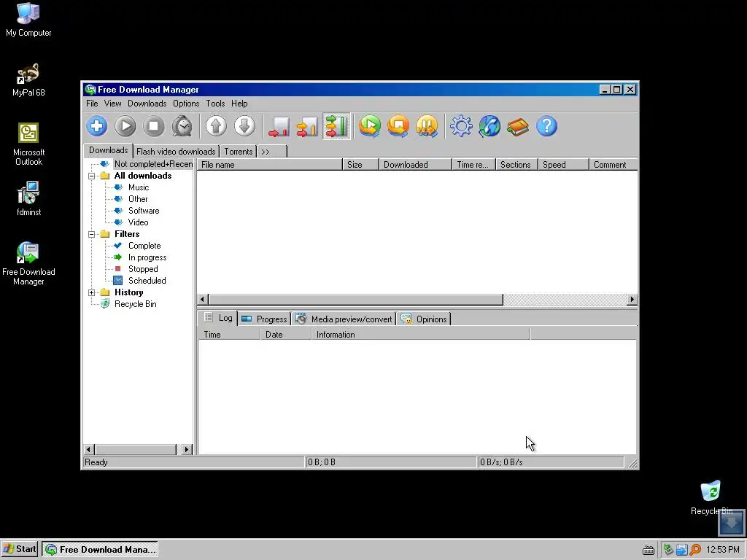This screenshot has height=560, width=747.
Task: Collapse the Filters folder
Action: pos(91,234)
